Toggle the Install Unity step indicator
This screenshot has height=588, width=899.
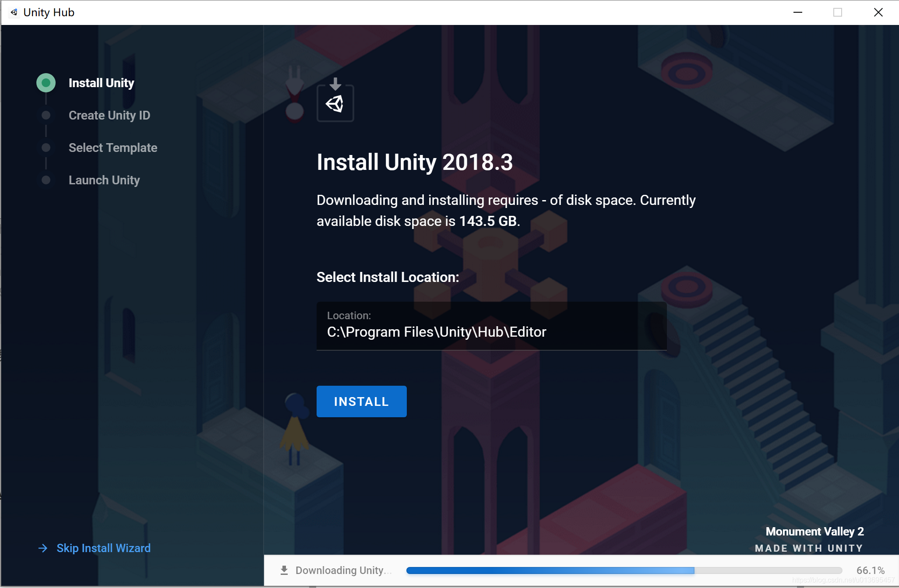pos(46,83)
